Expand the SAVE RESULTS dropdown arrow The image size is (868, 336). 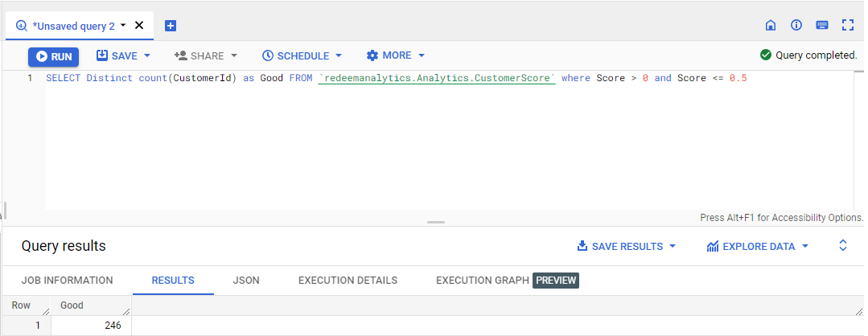click(672, 246)
